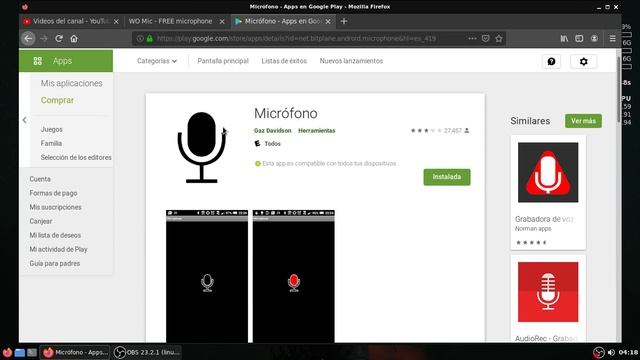Close the Micrófono Google Play tab

pyautogui.click(x=328, y=22)
